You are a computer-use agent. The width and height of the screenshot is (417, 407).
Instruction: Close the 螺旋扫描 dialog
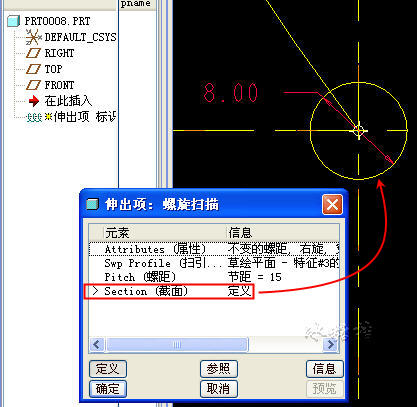click(332, 204)
